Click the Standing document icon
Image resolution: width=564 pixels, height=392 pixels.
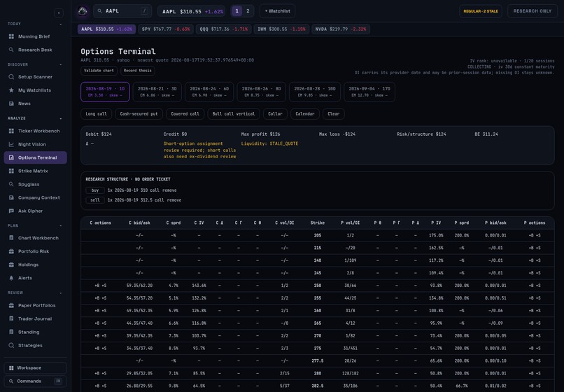click(x=11, y=332)
